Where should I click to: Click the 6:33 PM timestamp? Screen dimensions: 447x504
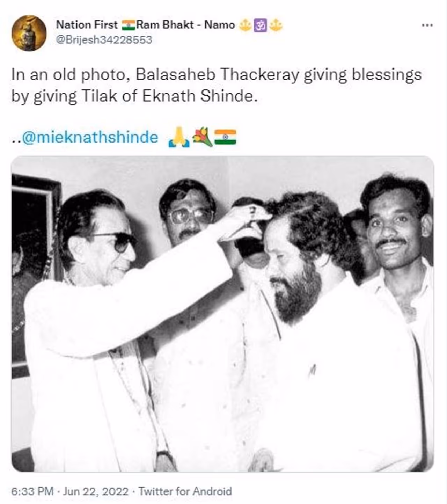(x=32, y=491)
